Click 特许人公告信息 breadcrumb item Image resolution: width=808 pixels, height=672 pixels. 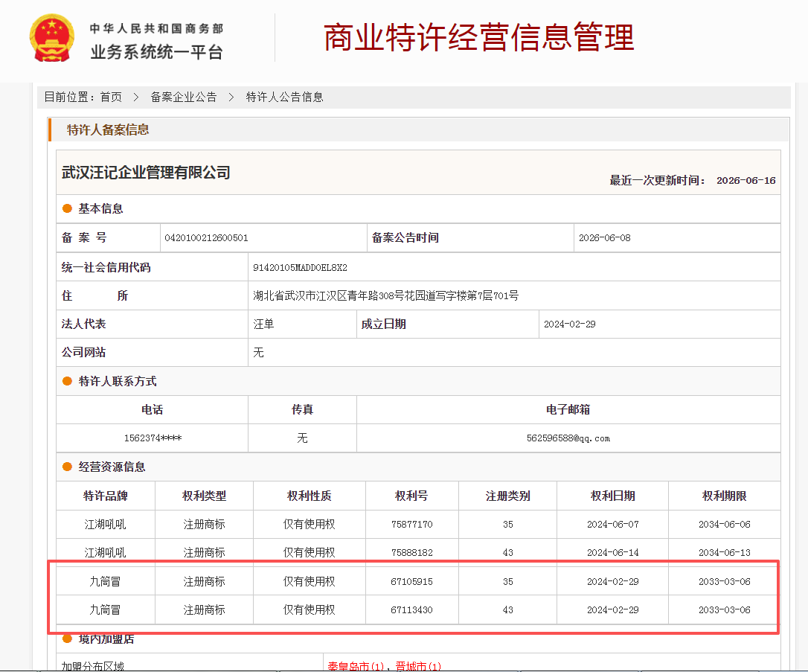pos(284,97)
